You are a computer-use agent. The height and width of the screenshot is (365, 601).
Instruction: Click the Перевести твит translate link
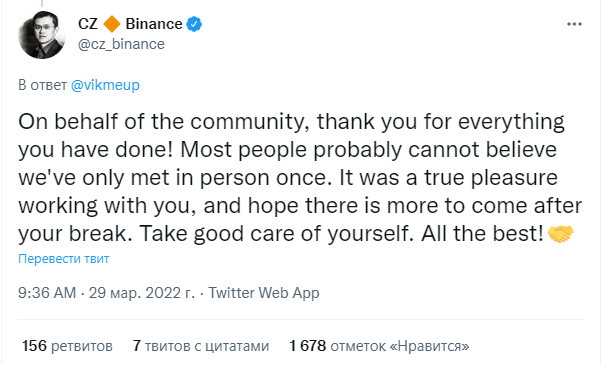[64, 259]
